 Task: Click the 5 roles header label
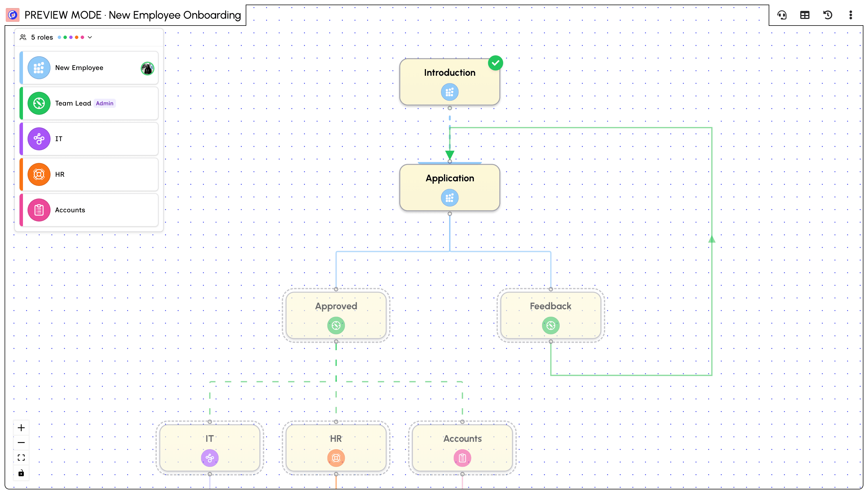tap(42, 37)
